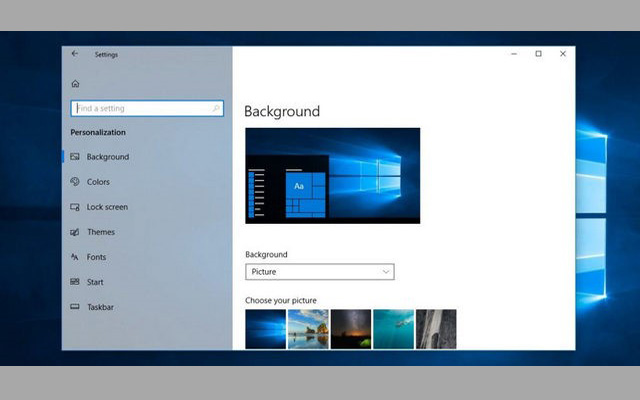Select the night sky wallpaper thumbnail

point(351,328)
